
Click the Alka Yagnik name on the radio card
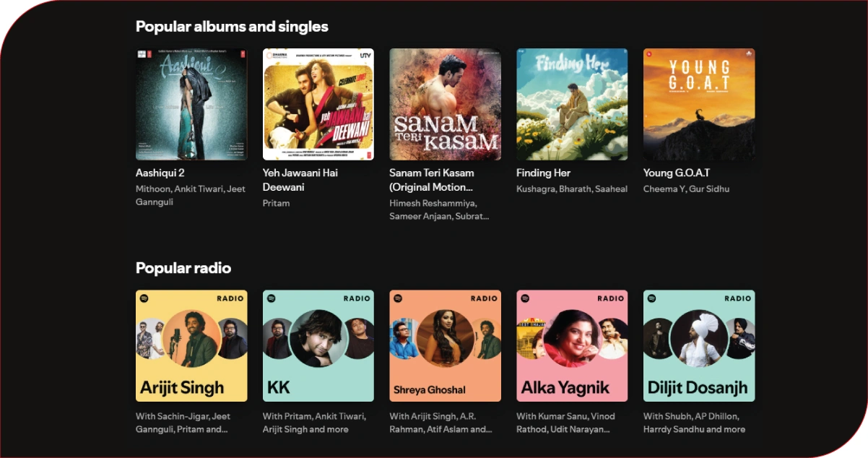point(565,388)
